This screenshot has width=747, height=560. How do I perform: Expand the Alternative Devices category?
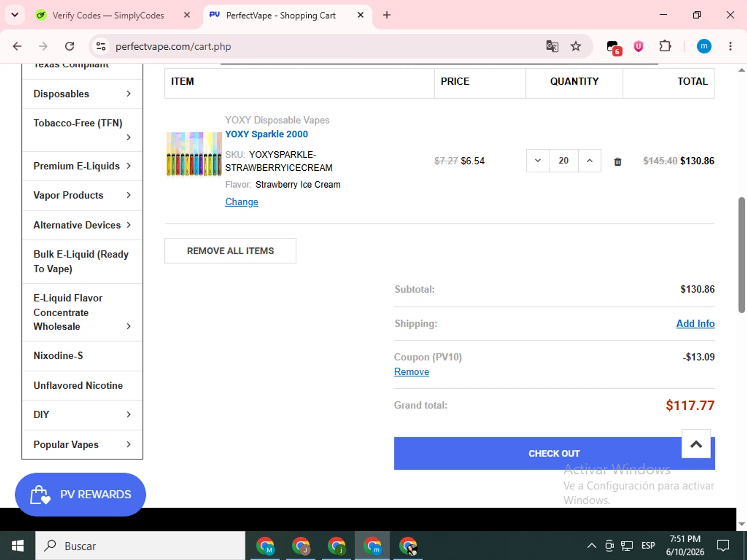[128, 225]
